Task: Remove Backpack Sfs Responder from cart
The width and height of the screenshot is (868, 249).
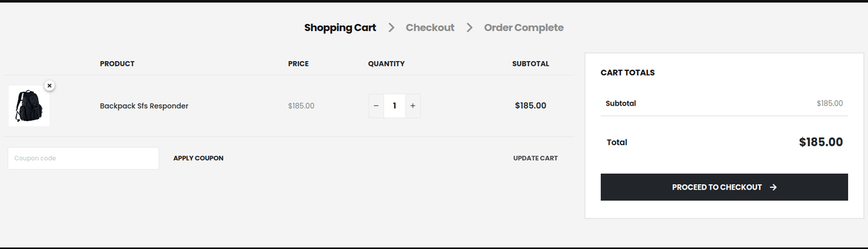Action: coord(49,86)
